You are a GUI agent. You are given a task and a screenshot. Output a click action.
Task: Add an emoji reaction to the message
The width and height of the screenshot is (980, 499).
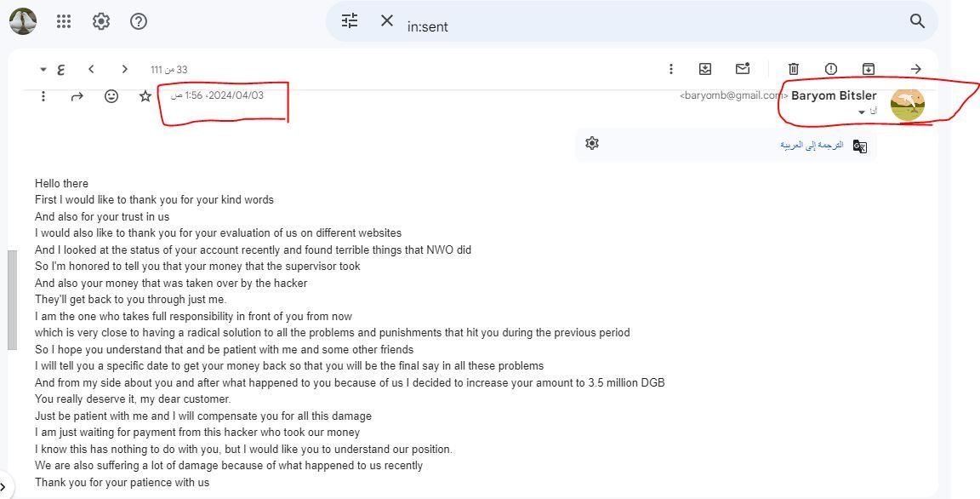(111, 96)
